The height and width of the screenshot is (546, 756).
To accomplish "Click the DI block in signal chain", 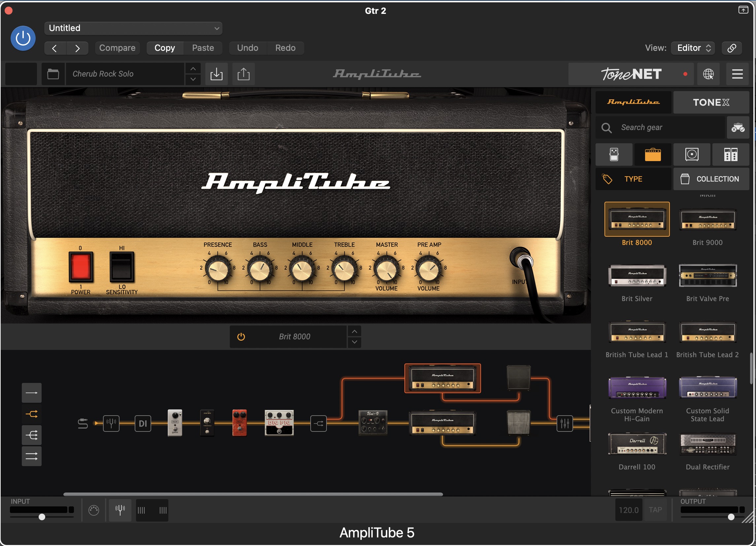I will 143,423.
